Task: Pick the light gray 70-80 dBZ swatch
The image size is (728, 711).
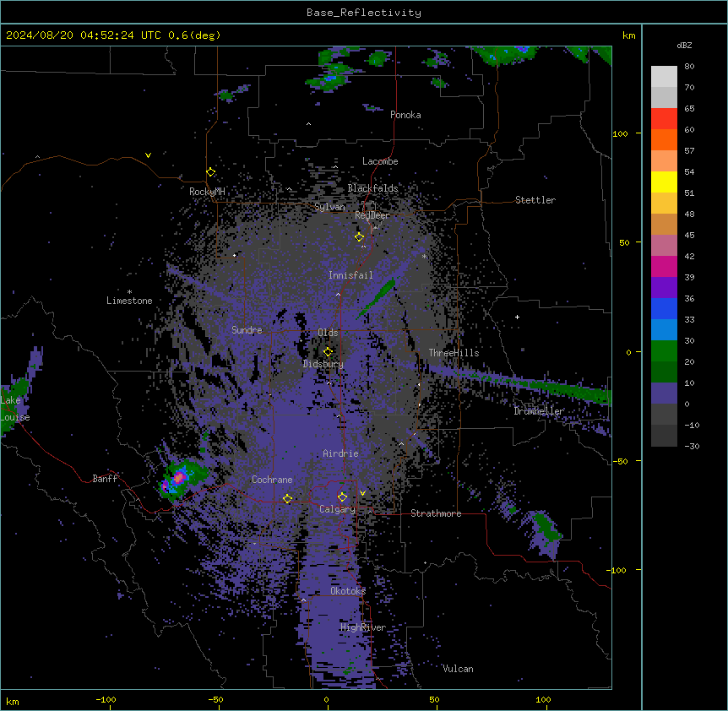Action: (x=664, y=76)
